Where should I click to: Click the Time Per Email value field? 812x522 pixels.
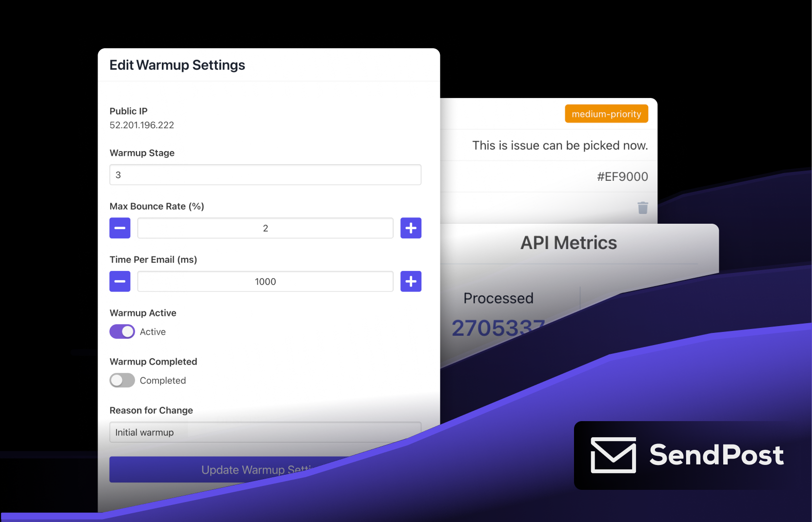coord(265,281)
